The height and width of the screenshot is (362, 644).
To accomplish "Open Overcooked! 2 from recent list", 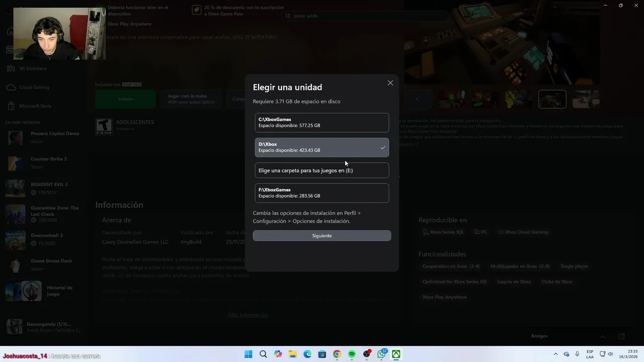I will click(44, 239).
